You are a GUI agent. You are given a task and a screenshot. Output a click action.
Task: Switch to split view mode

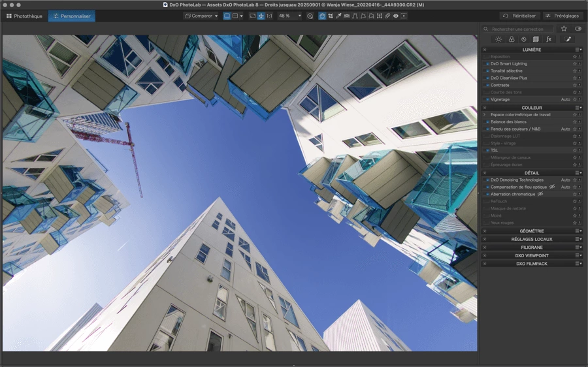pos(235,16)
